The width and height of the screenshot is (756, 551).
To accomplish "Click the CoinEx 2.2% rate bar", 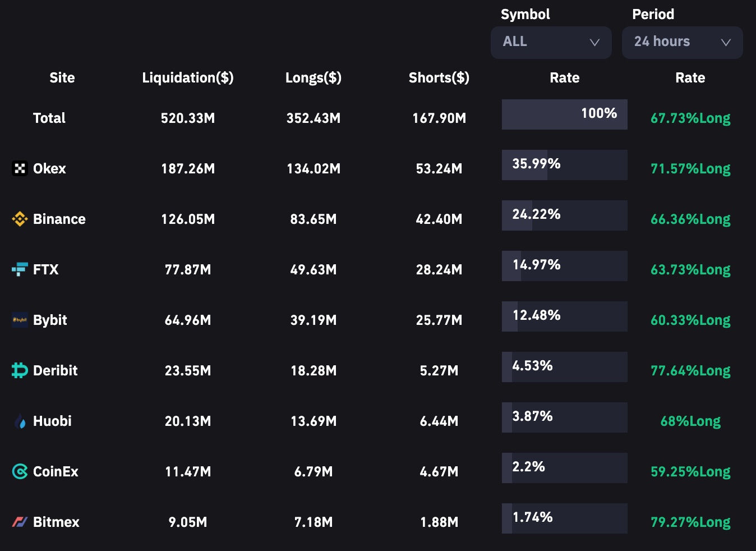I will coord(565,468).
